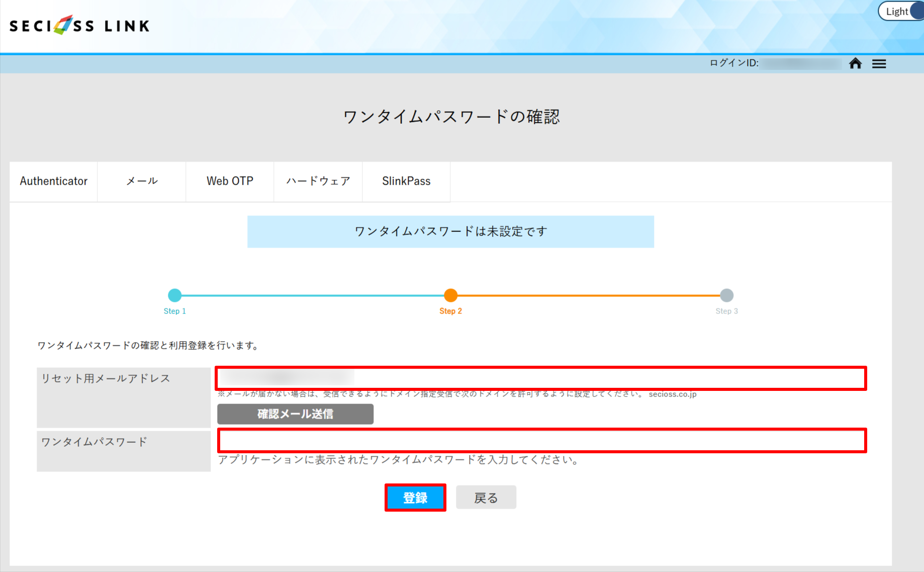Focus the ワンタイムパスワード input field
Image resolution: width=924 pixels, height=572 pixels.
tap(542, 441)
